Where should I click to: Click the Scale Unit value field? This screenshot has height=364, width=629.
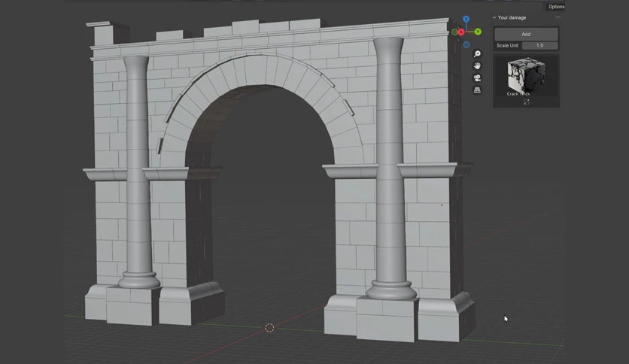pyautogui.click(x=540, y=46)
